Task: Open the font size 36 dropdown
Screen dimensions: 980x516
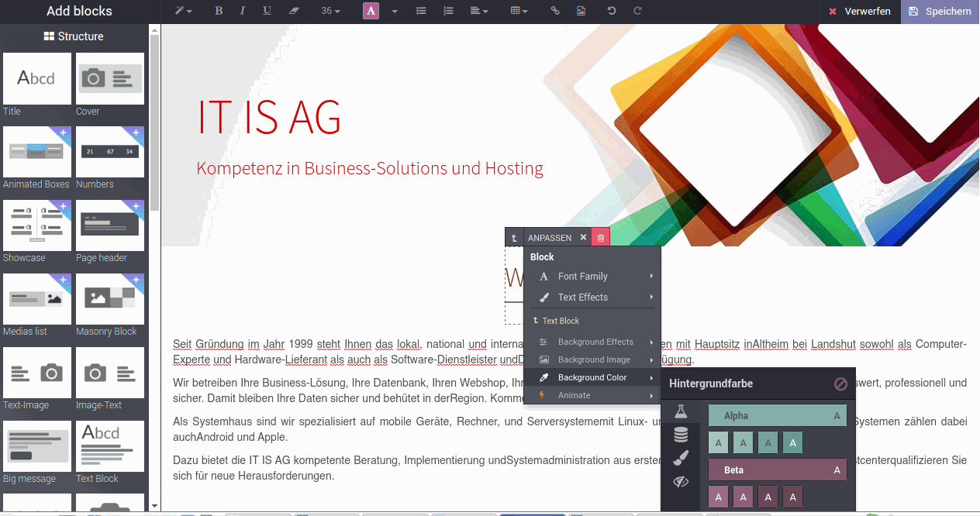Action: [330, 11]
